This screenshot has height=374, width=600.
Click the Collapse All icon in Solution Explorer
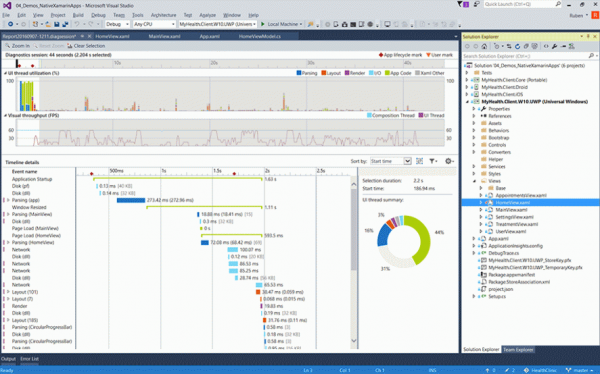526,46
